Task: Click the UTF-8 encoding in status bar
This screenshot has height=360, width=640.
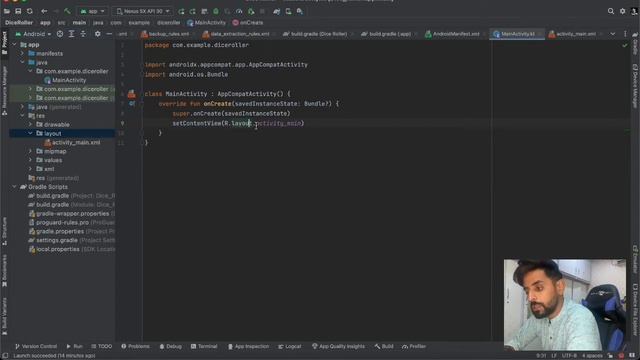Action: (x=569, y=356)
